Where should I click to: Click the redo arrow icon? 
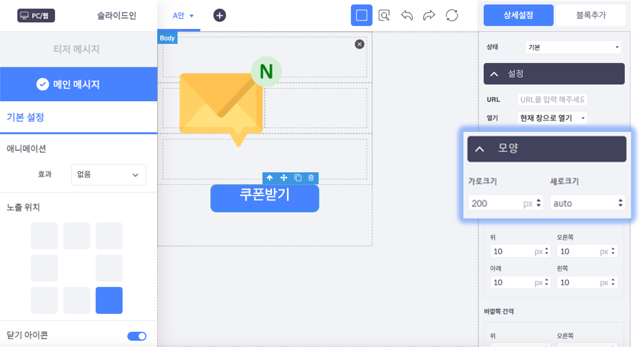(429, 15)
